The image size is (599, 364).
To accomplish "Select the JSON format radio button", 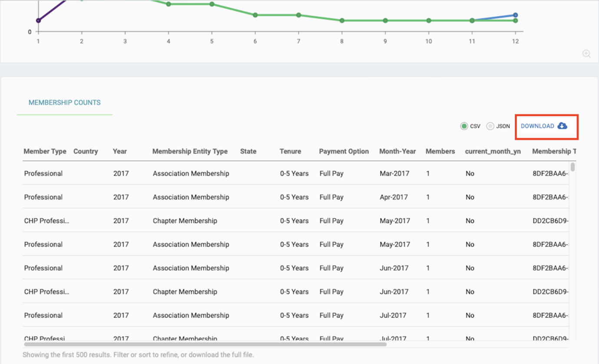I will click(x=490, y=126).
